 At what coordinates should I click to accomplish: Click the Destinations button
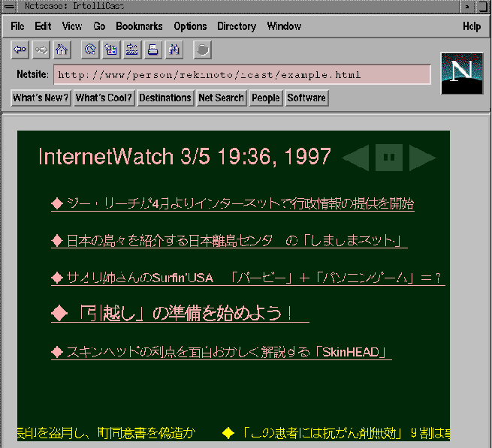[165, 98]
